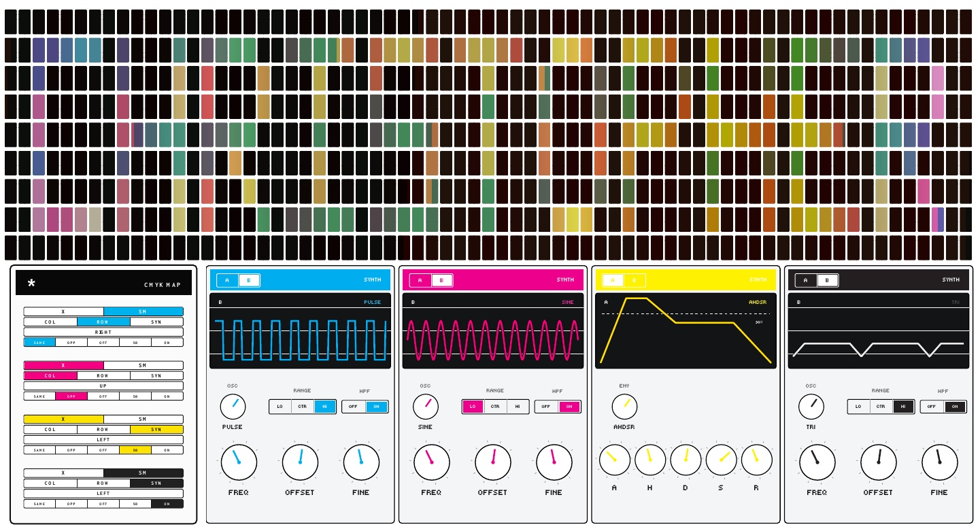Image resolution: width=980 pixels, height=529 pixels.
Task: Click the asterisk logo in CMYK Map panel
Action: point(31,284)
